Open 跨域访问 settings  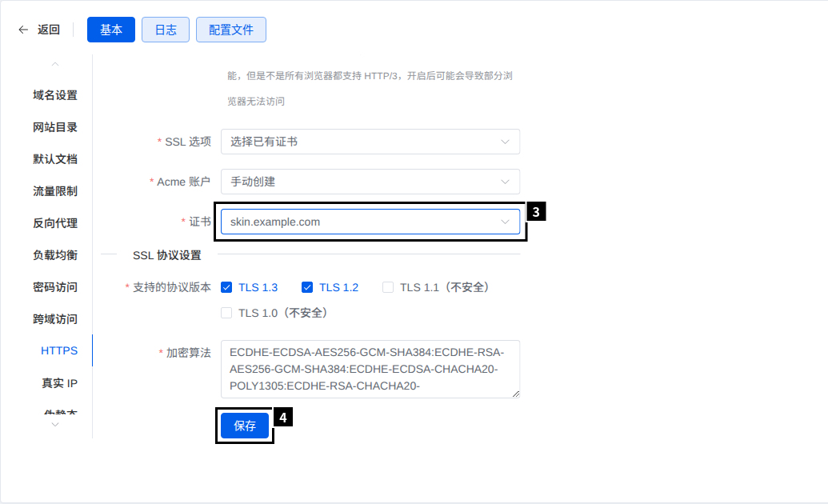coord(55,319)
